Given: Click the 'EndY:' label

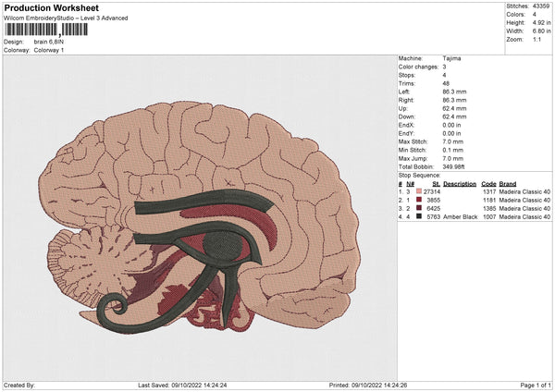Looking at the screenshot, I should [406, 133].
